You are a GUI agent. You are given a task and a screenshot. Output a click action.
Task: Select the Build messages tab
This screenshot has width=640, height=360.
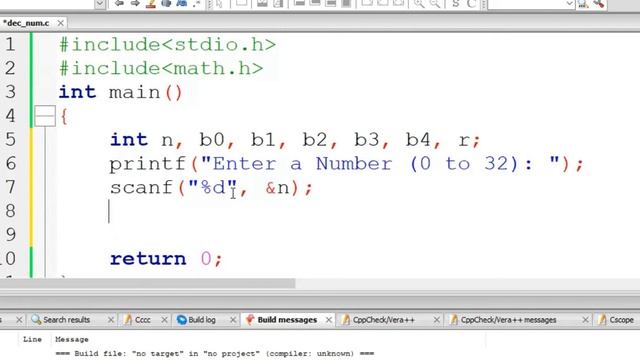[287, 320]
